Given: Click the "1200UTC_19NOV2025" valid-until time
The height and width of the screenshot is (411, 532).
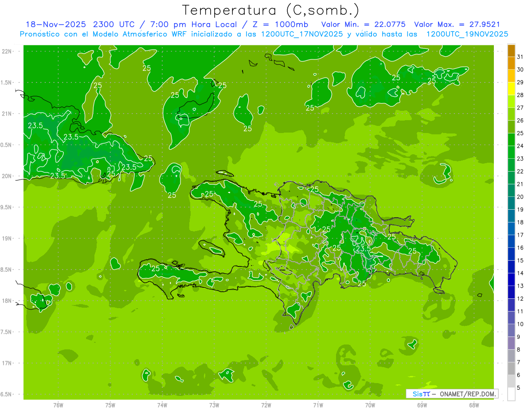Looking at the screenshot, I should point(467,34).
